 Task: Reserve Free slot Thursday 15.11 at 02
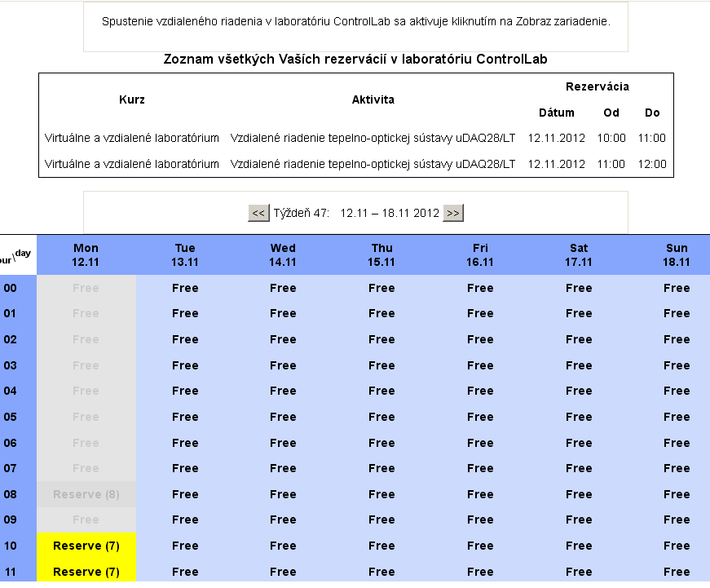tap(381, 339)
